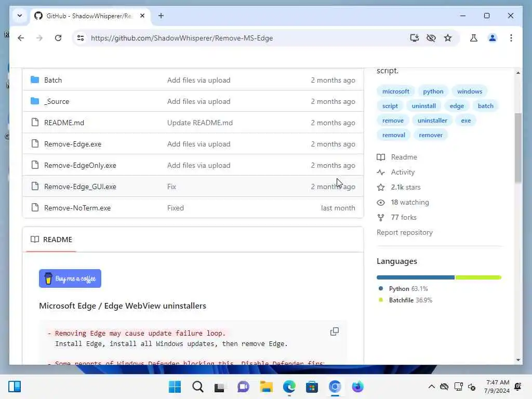Image resolution: width=532 pixels, height=399 pixels.
Task: Open Remove-NoTerm.exe file
Action: point(77,208)
